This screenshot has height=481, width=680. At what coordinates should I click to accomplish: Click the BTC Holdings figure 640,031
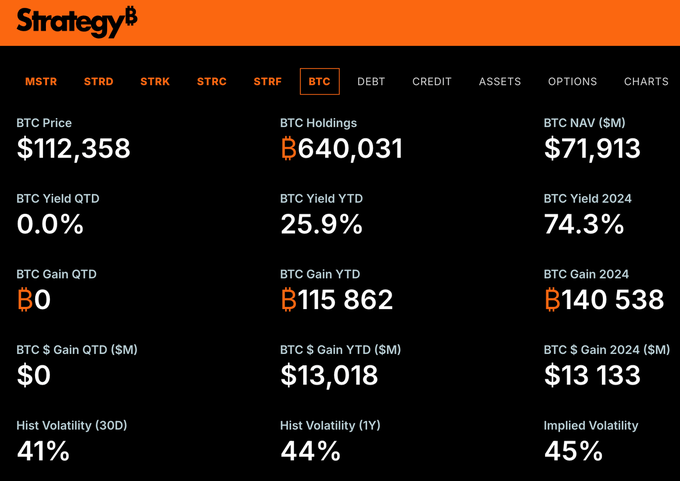tap(342, 149)
